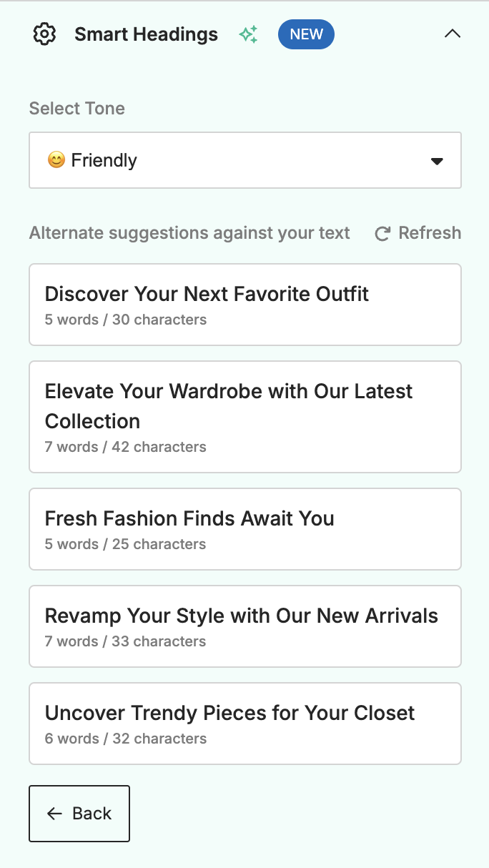
Task: Click the smiling emoji next to Friendly
Action: (x=56, y=160)
